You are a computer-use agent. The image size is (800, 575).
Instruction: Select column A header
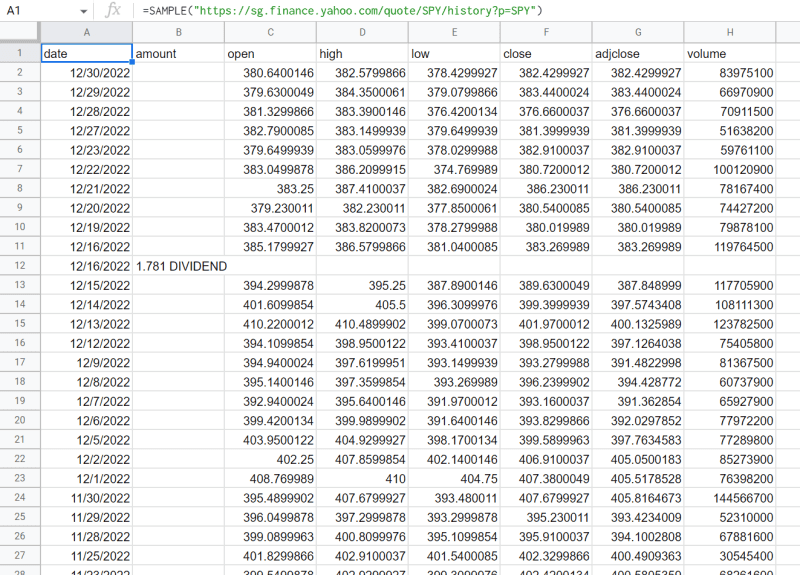86,33
